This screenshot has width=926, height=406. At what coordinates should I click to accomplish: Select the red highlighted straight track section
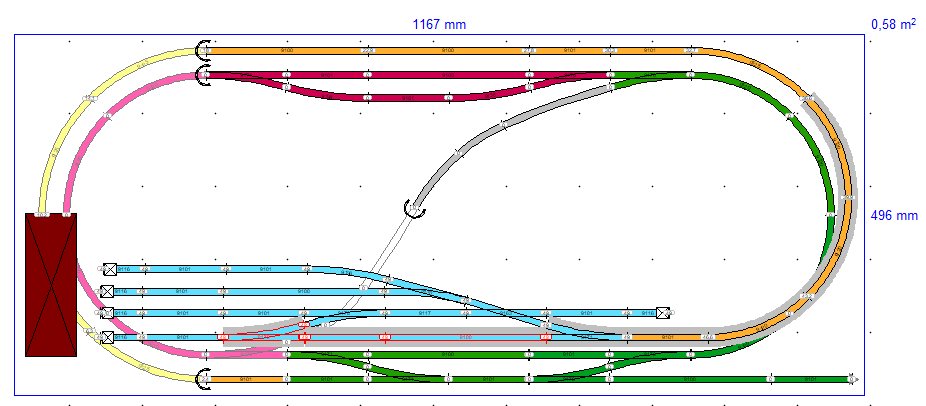coord(420,337)
